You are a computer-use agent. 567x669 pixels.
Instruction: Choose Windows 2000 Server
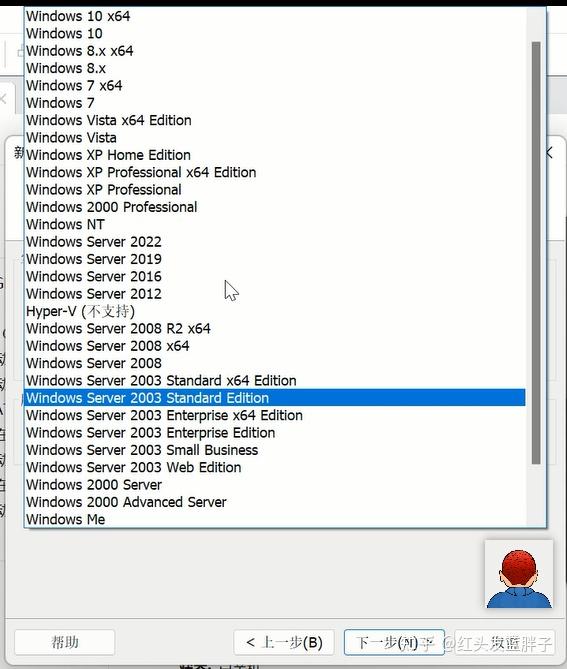click(275, 485)
